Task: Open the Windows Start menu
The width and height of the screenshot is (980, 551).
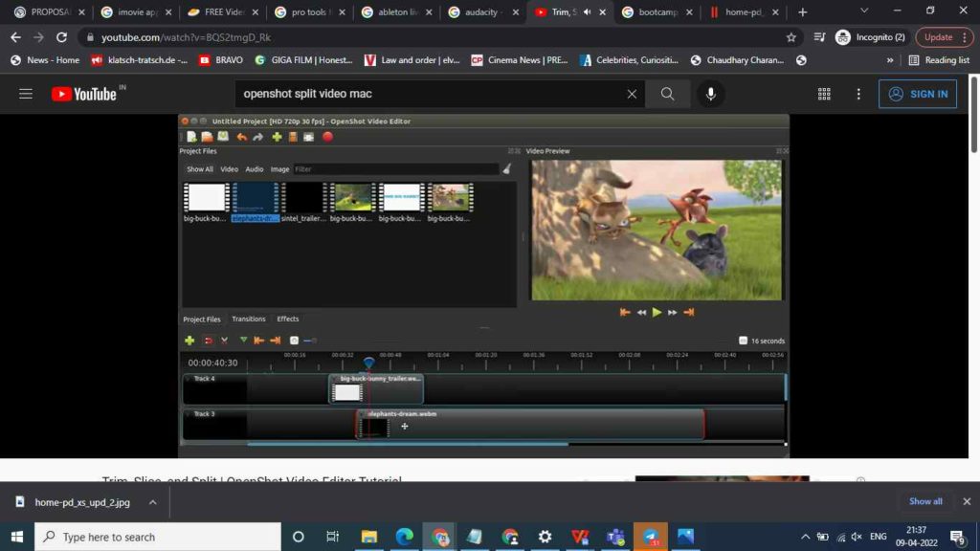Action: click(17, 537)
